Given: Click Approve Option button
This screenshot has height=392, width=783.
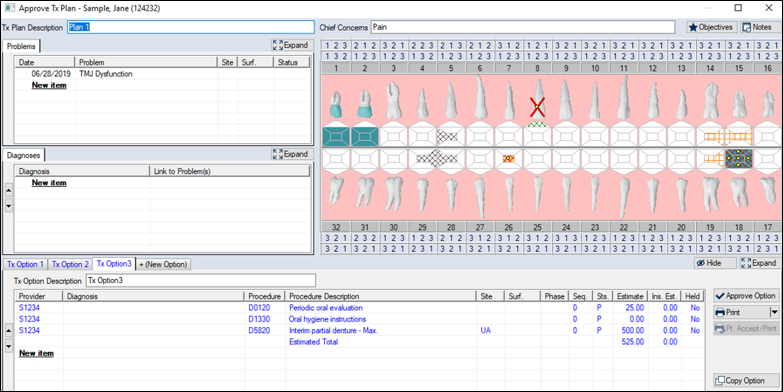Looking at the screenshot, I should tap(746, 296).
